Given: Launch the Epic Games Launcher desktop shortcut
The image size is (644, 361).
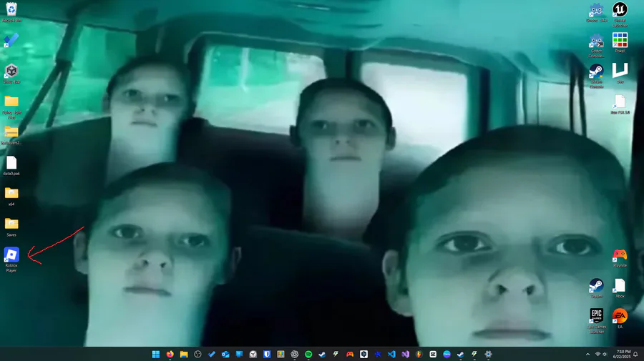Looking at the screenshot, I should point(596,315).
